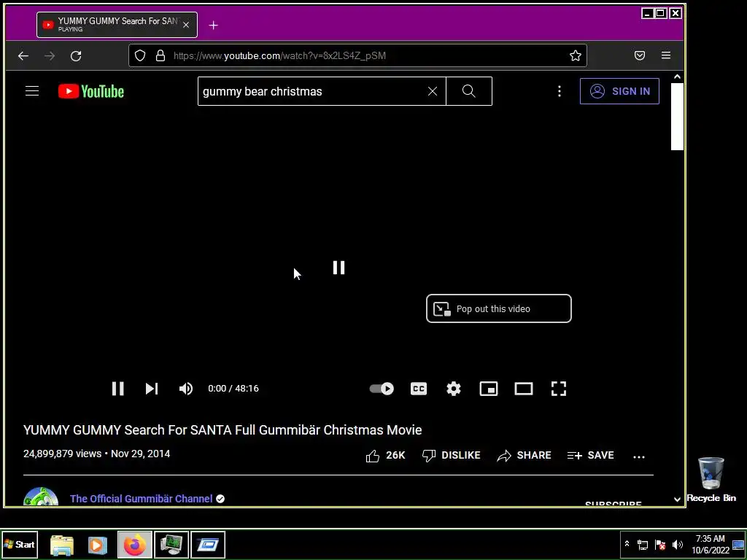The height and width of the screenshot is (560, 747).
Task: Open the Action Center flag icon
Action: pyautogui.click(x=660, y=544)
